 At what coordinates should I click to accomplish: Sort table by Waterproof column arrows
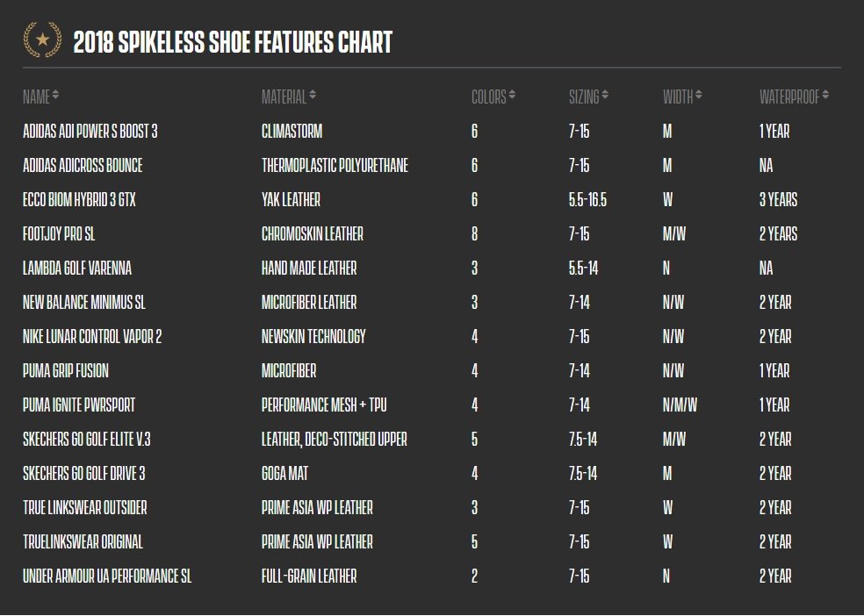825,96
